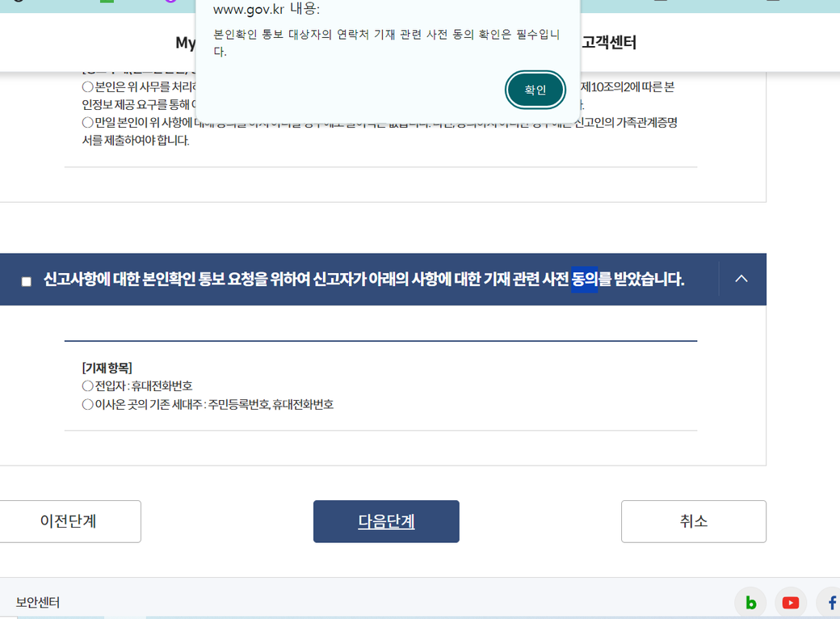Click the 서를 제출하여야 합니다 text line
This screenshot has height=619, width=840.
click(x=135, y=141)
